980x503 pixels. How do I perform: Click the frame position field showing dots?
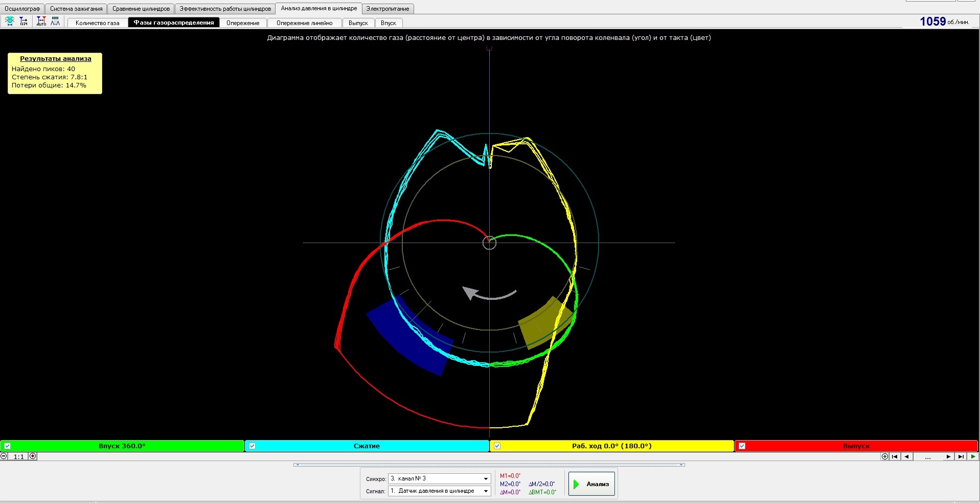928,456
